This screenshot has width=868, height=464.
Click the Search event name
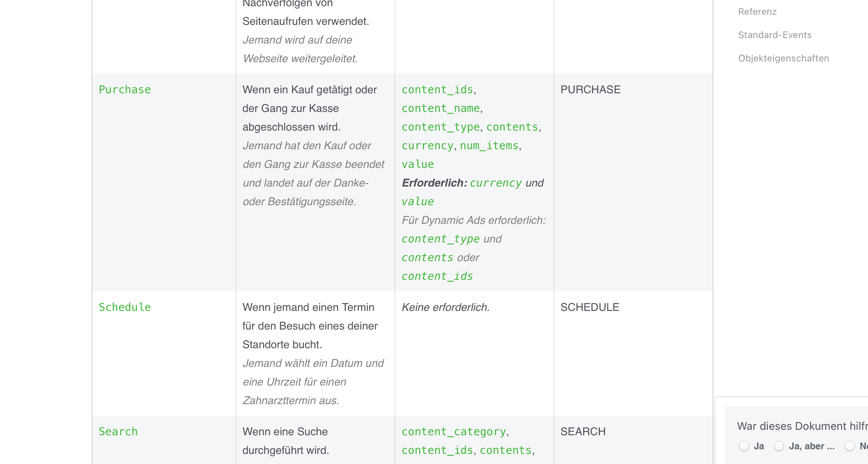tap(118, 432)
